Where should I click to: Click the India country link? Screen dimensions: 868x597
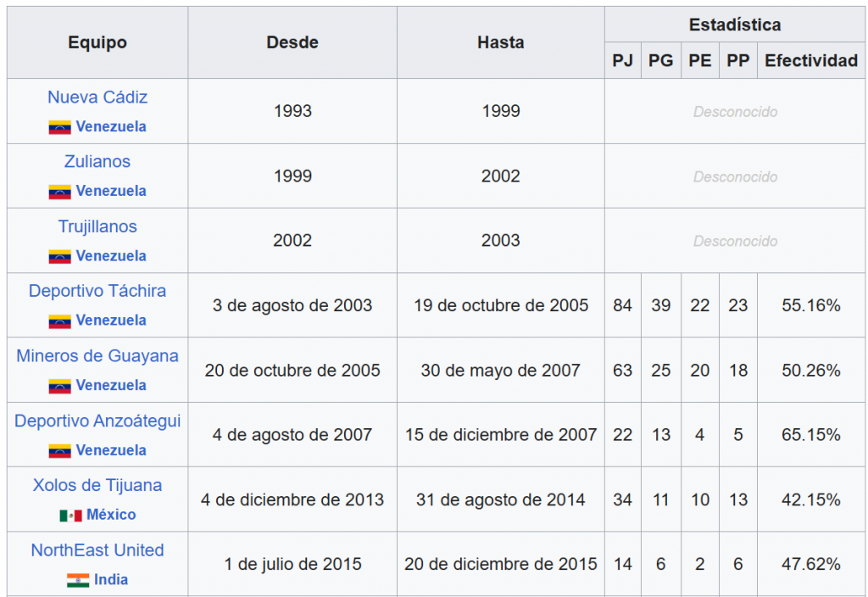pyautogui.click(x=111, y=580)
